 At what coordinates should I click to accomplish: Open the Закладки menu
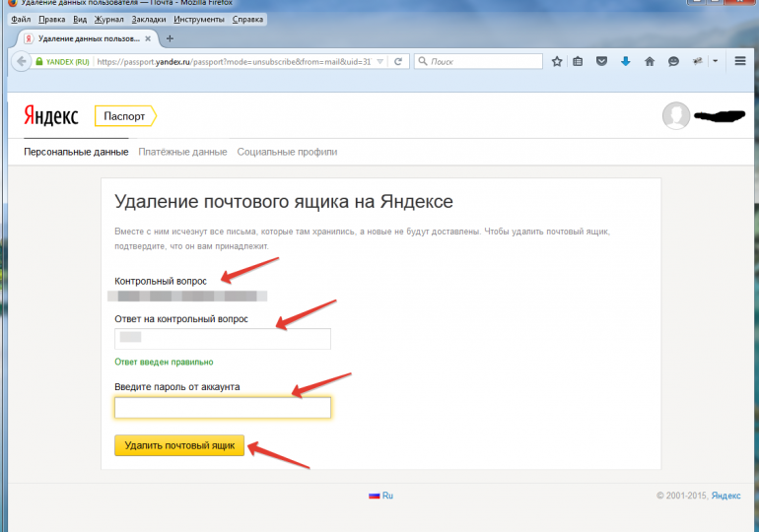point(149,19)
